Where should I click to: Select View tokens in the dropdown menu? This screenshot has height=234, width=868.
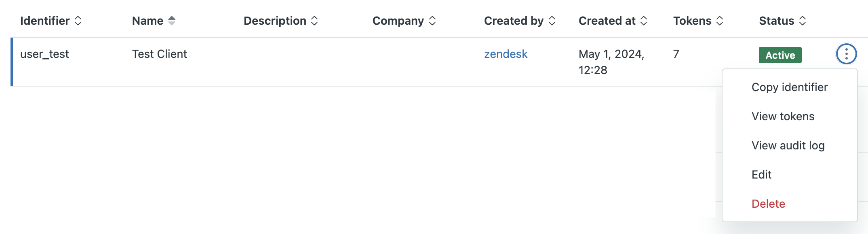point(790,116)
